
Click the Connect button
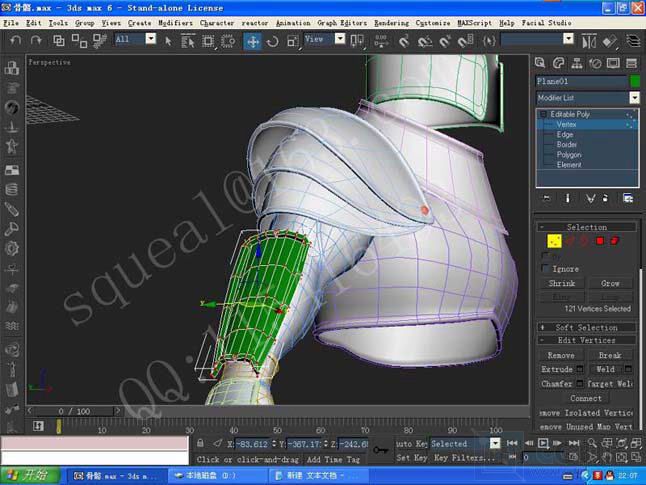coord(586,398)
